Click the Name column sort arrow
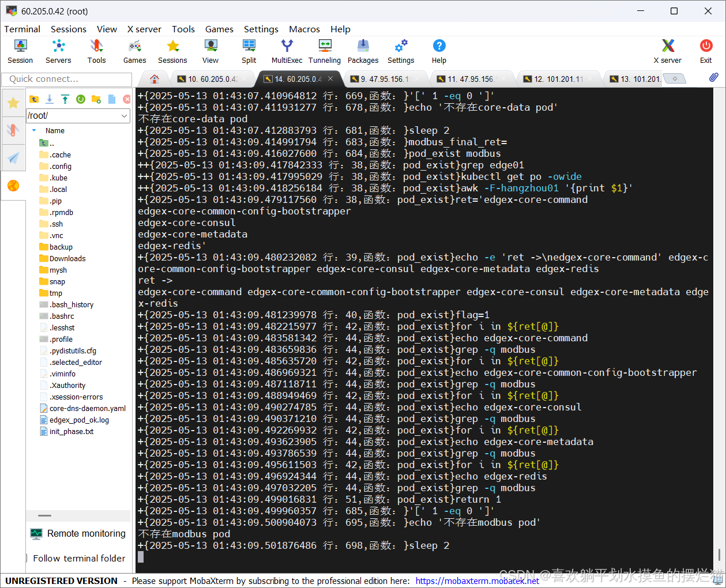The width and height of the screenshot is (726, 588). click(x=34, y=131)
